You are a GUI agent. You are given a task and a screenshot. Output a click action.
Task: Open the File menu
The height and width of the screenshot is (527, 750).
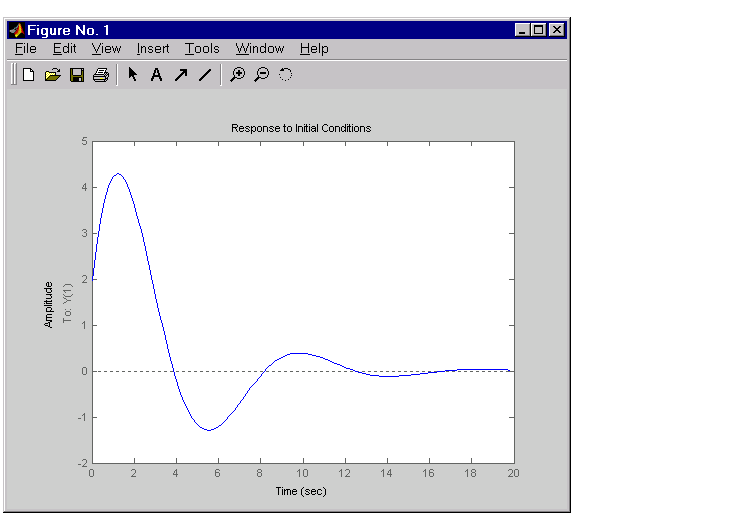coord(26,49)
